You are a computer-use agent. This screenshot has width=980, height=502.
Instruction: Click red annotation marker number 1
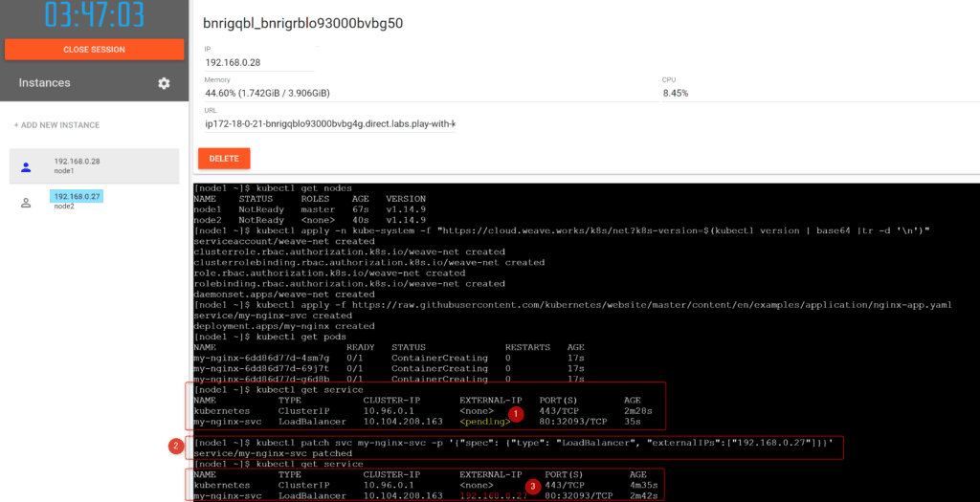pyautogui.click(x=516, y=414)
